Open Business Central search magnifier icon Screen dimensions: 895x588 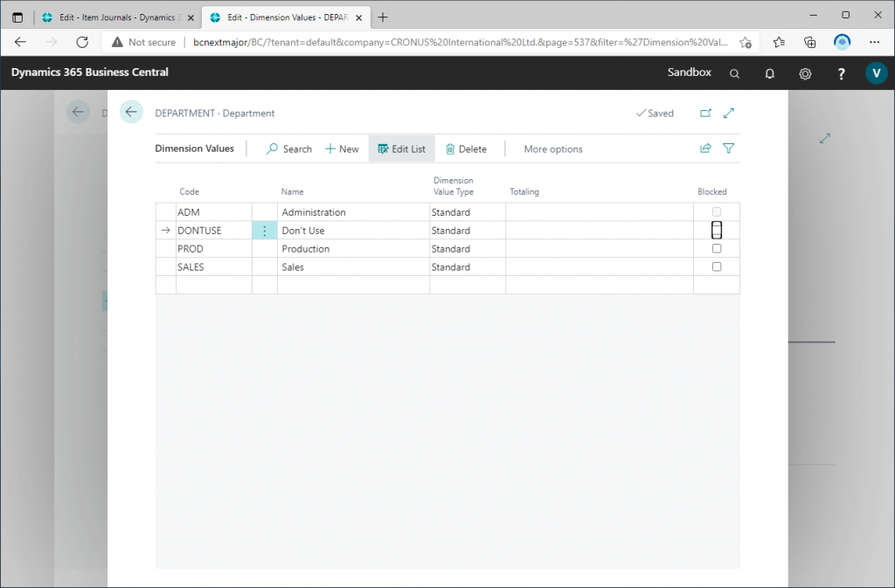tap(734, 73)
